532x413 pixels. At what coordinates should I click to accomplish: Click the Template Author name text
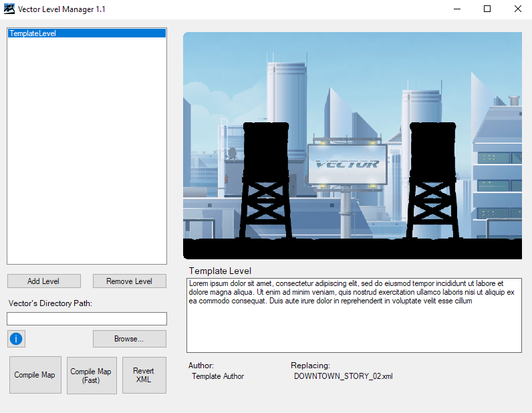pos(218,376)
